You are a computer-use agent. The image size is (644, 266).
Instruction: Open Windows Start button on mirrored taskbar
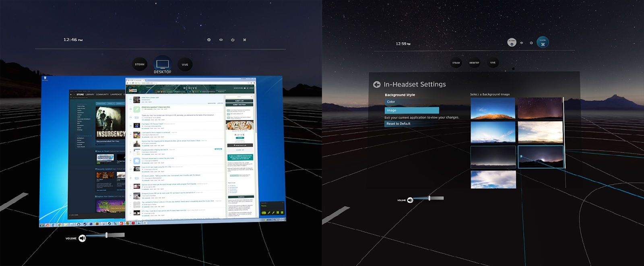pyautogui.click(x=42, y=225)
